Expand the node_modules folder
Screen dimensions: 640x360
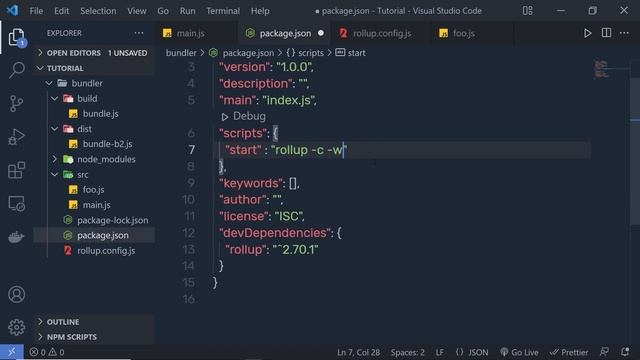pyautogui.click(x=94, y=159)
